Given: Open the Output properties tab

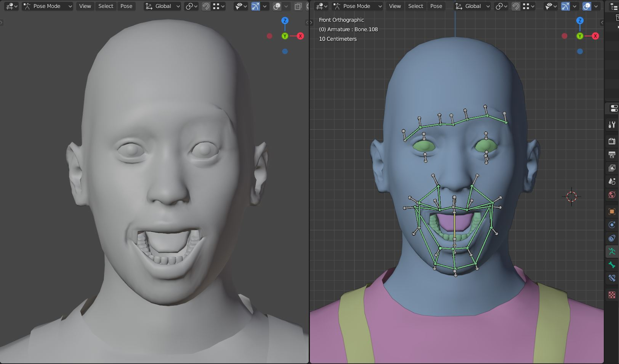Looking at the screenshot, I should pos(612,155).
